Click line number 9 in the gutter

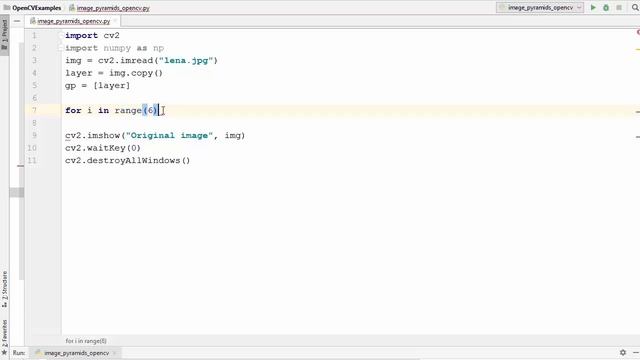(x=34, y=136)
